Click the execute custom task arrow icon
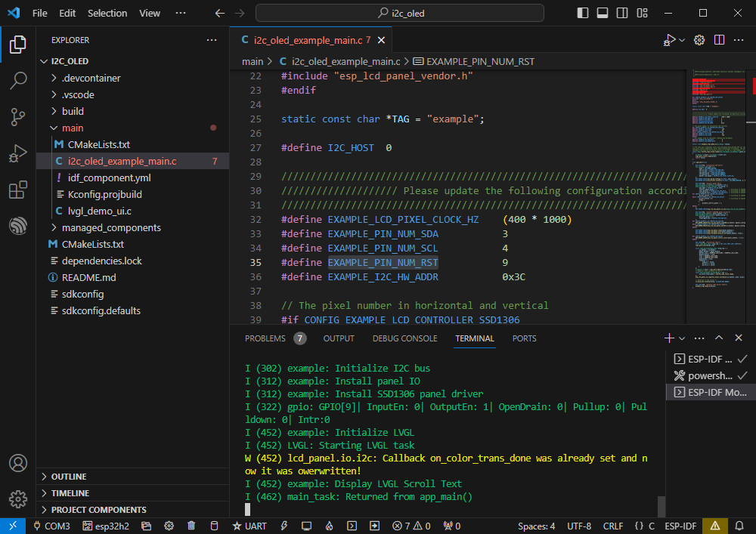Image resolution: width=756 pixels, height=534 pixels. tap(375, 526)
